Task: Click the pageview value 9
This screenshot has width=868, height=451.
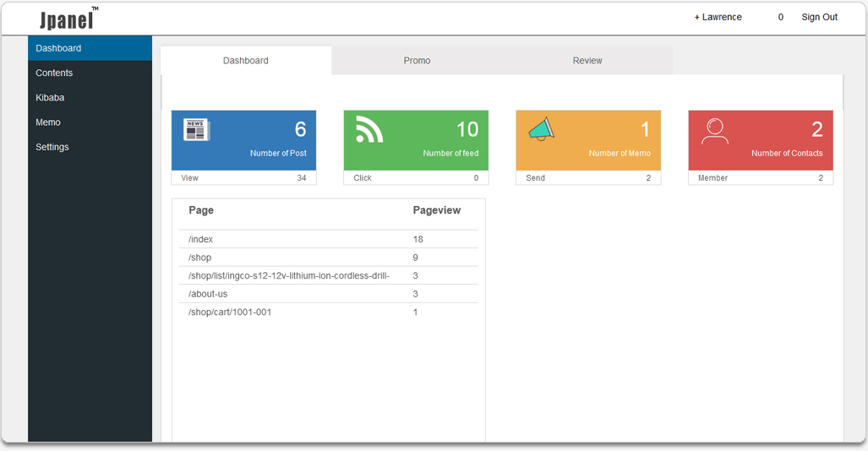Action: point(415,258)
